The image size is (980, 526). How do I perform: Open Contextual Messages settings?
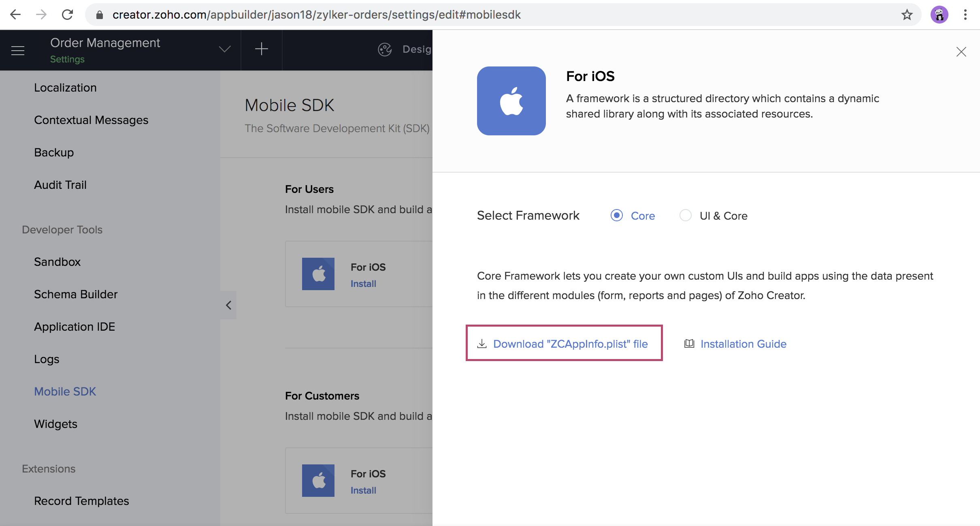click(91, 120)
